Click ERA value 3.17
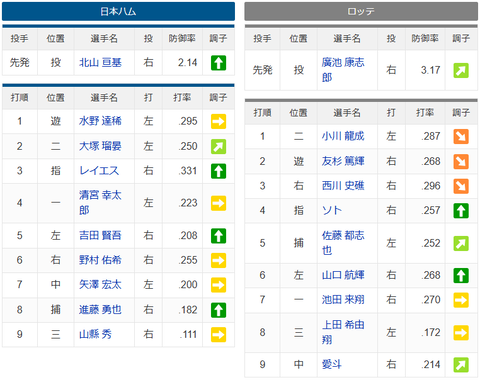Viewport: 480px width, 380px height. coord(430,70)
